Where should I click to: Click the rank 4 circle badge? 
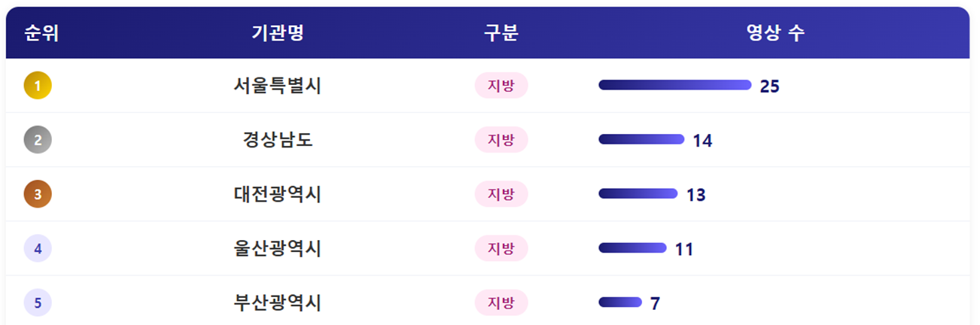[38, 248]
